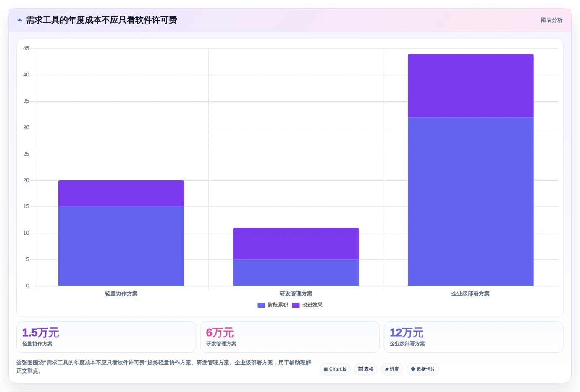The image size is (580, 392).
Task: Click the 企业级部署方案 x-axis label
Action: pyautogui.click(x=470, y=294)
